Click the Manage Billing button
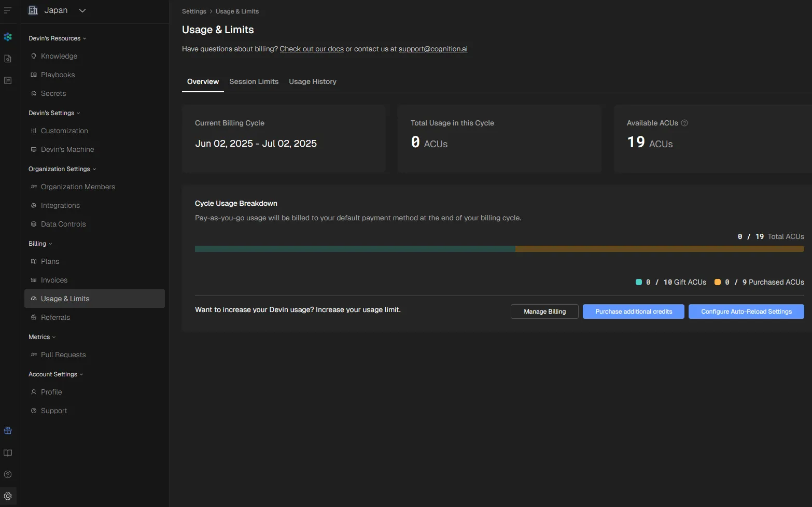Image resolution: width=812 pixels, height=507 pixels. tap(544, 312)
